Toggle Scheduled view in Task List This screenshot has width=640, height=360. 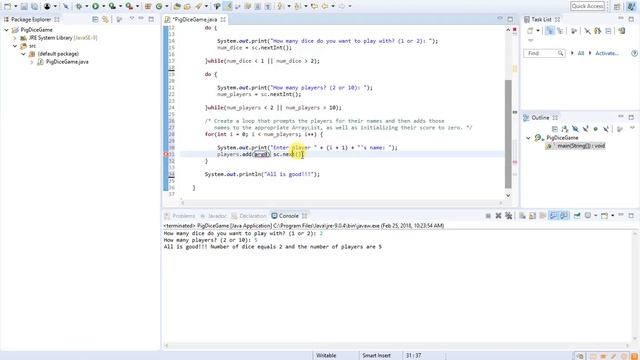(560, 31)
